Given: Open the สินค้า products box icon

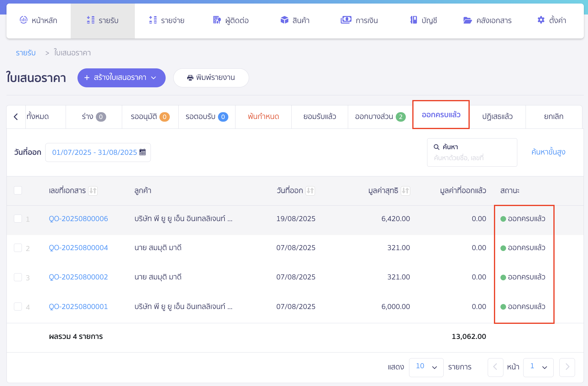Looking at the screenshot, I should [x=284, y=20].
